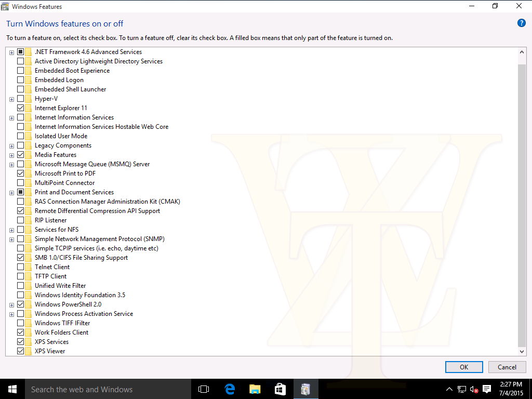Screen dimensions: 532x399
Task: Select Simple TCPIP services row text
Action: click(x=96, y=248)
